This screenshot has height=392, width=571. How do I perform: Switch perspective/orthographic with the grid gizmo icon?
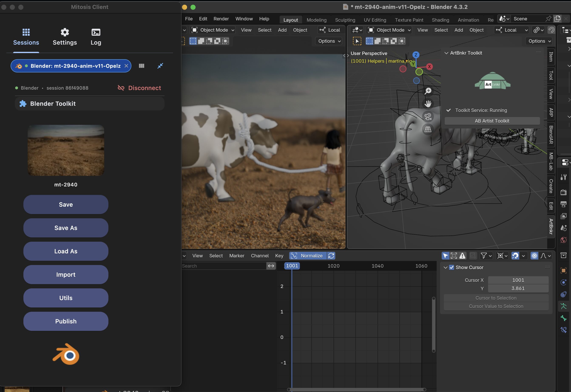[428, 129]
